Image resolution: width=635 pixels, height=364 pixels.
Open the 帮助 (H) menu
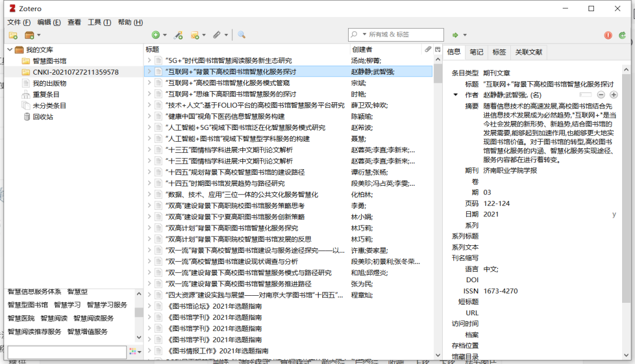coord(131,22)
